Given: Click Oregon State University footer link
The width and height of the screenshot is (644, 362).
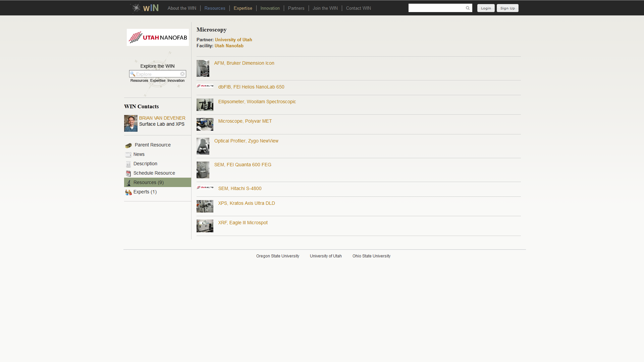Looking at the screenshot, I should tap(278, 256).
